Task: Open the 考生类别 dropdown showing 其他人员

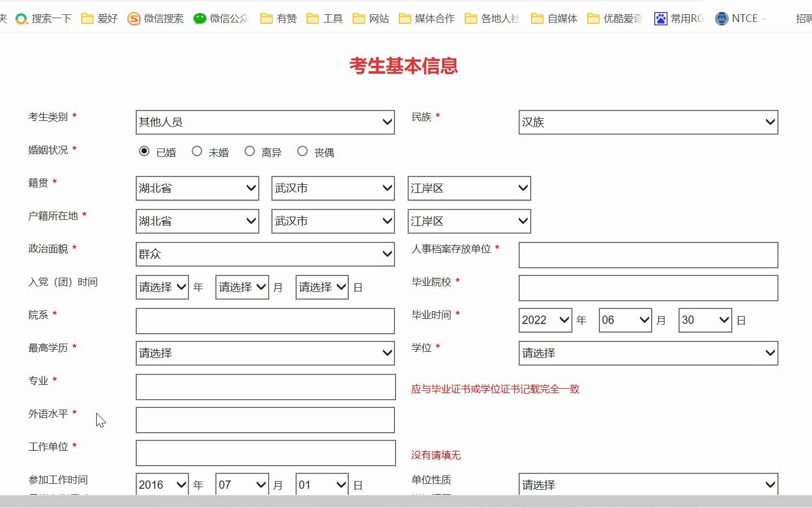Action: click(x=265, y=122)
